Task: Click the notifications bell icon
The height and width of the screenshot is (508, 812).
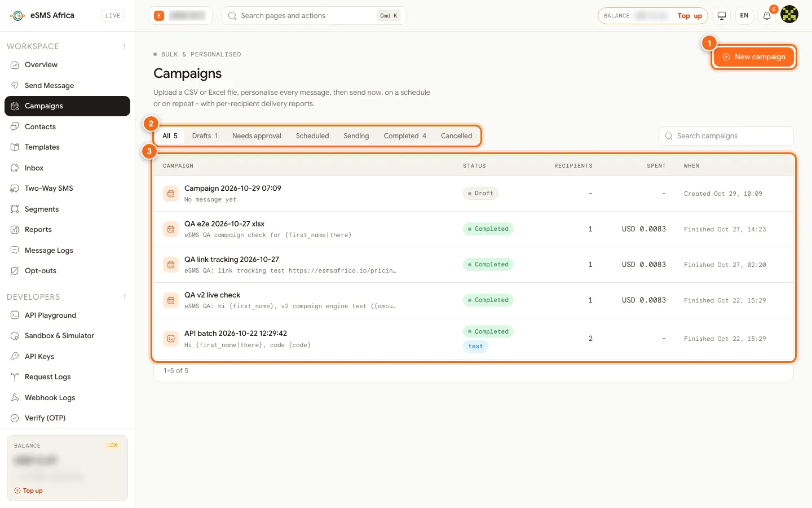Action: point(767,16)
